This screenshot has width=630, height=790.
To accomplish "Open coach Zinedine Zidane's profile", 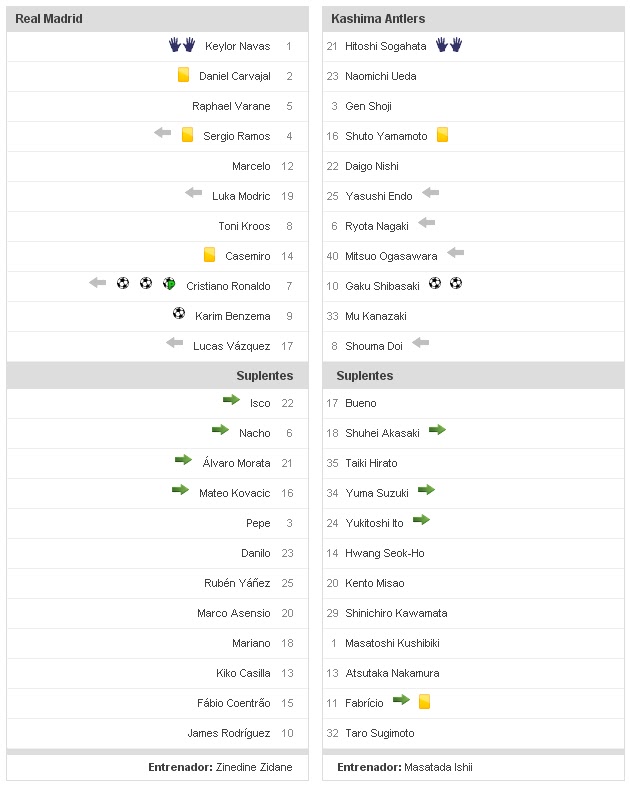I will pos(254,767).
